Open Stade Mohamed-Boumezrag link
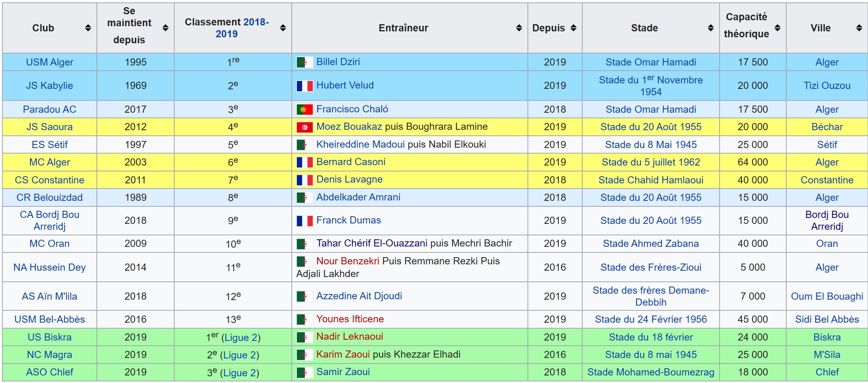This screenshot has height=383, width=868. 651,372
